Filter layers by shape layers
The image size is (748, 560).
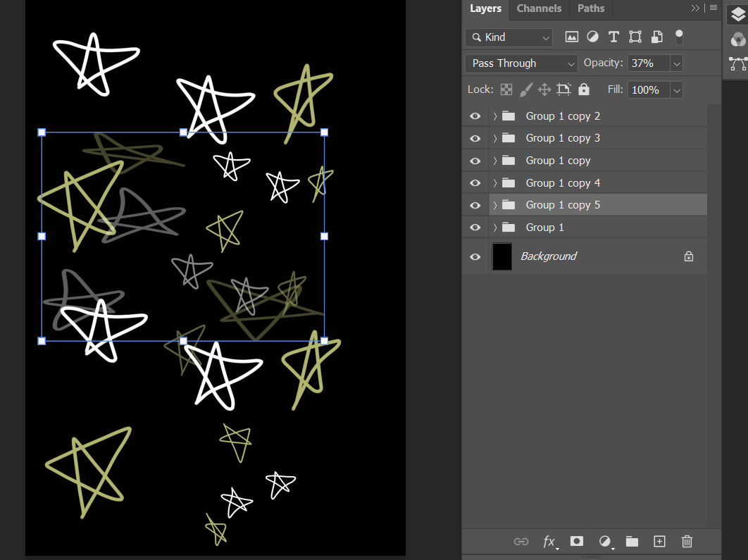635,37
